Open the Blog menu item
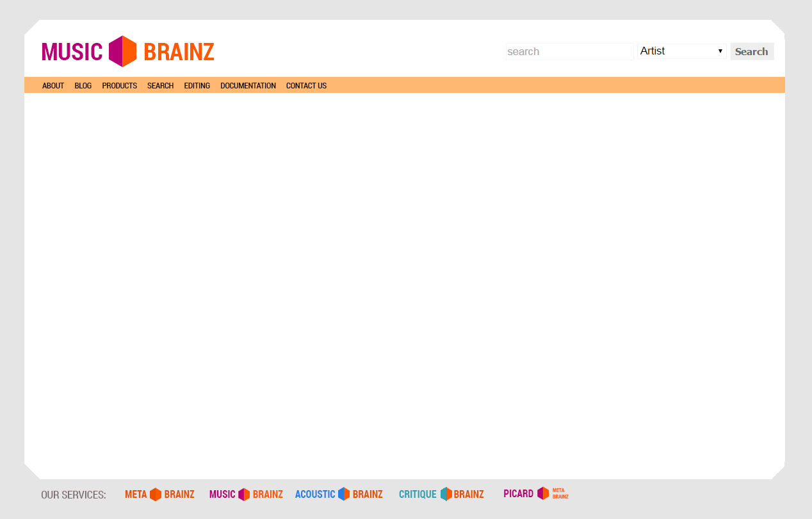 [83, 86]
